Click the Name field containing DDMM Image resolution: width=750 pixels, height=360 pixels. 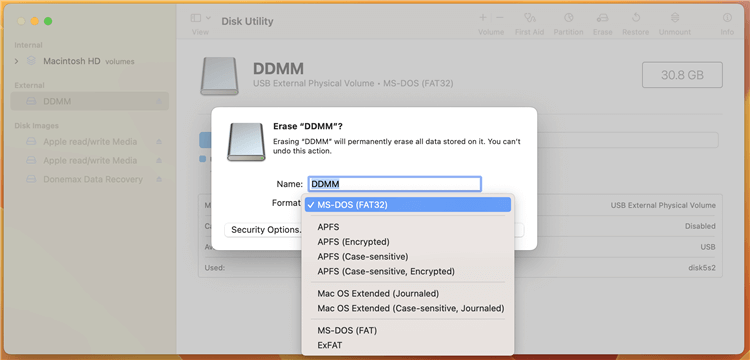point(395,184)
